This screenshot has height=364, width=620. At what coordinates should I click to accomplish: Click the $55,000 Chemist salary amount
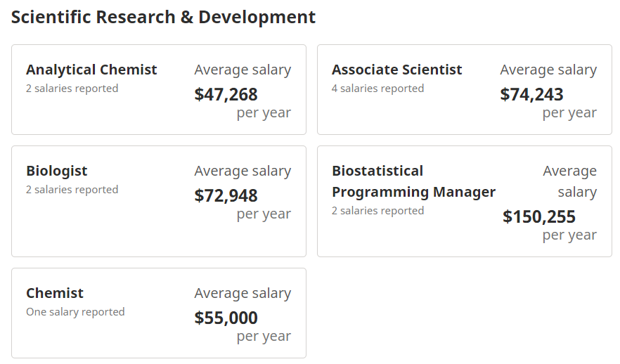pos(226,318)
